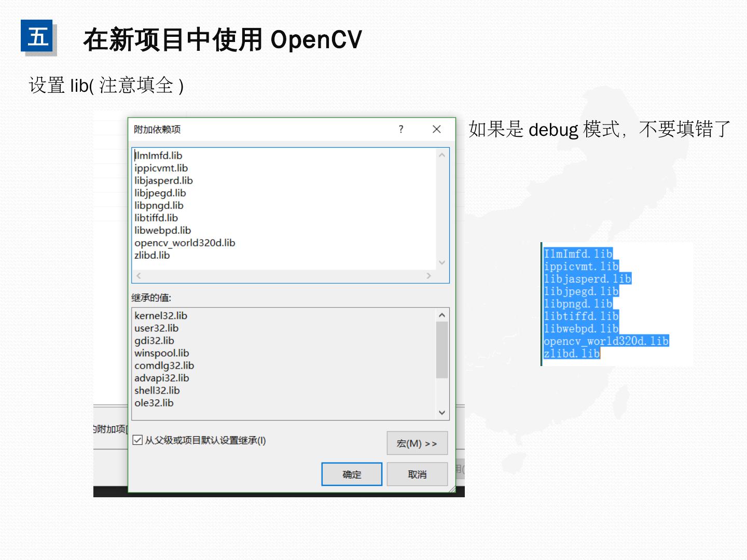Click highlighted opencv_world320d.lib in the right snippet
This screenshot has width=747, height=560.
pyautogui.click(x=606, y=341)
